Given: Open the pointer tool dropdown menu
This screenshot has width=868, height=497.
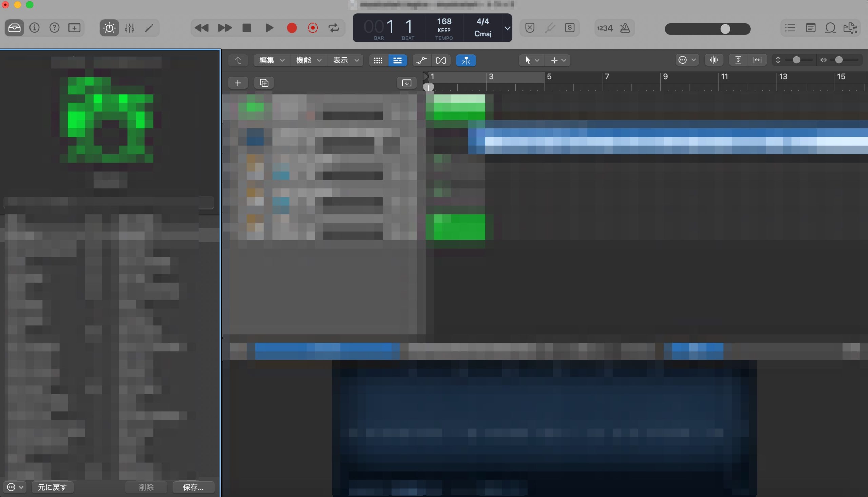Looking at the screenshot, I should pos(531,60).
